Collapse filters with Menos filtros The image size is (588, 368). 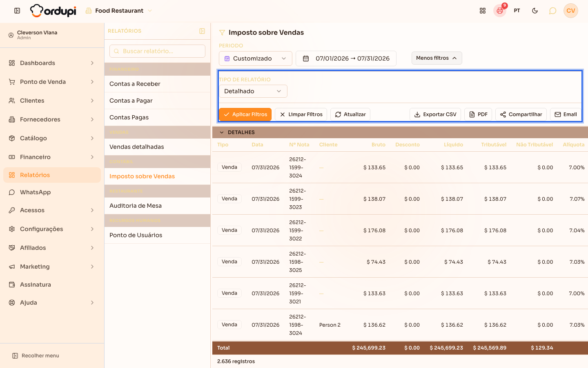(437, 58)
